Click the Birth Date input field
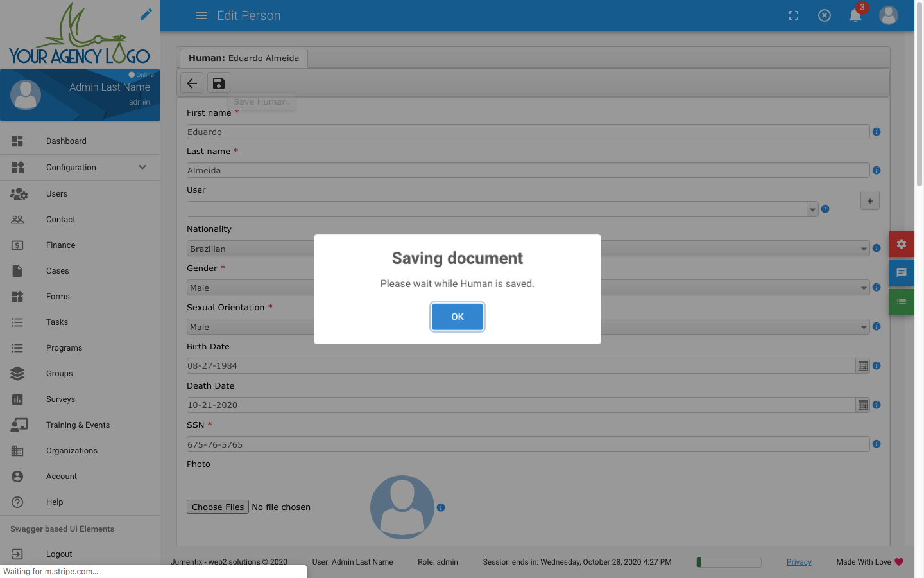Image resolution: width=924 pixels, height=578 pixels. (x=521, y=366)
